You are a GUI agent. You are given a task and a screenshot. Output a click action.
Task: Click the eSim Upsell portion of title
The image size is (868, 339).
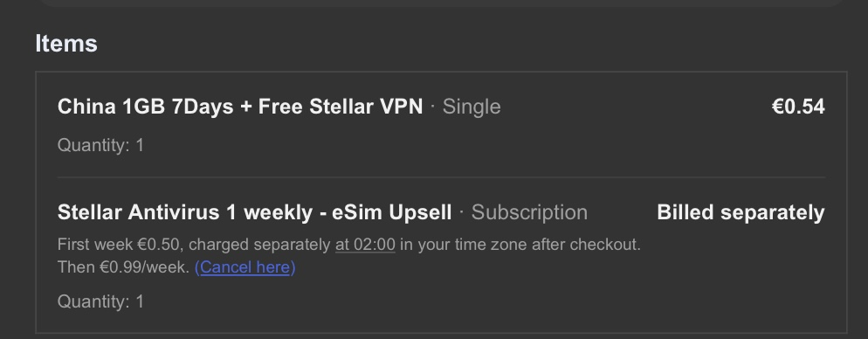point(392,212)
